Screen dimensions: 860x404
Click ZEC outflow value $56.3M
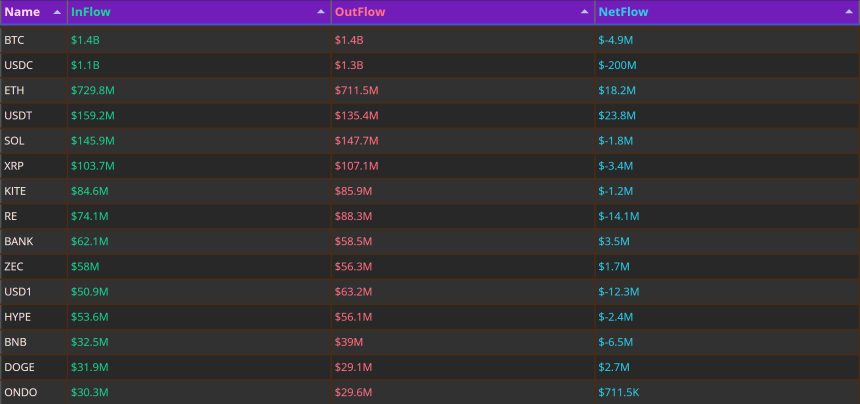(354, 267)
